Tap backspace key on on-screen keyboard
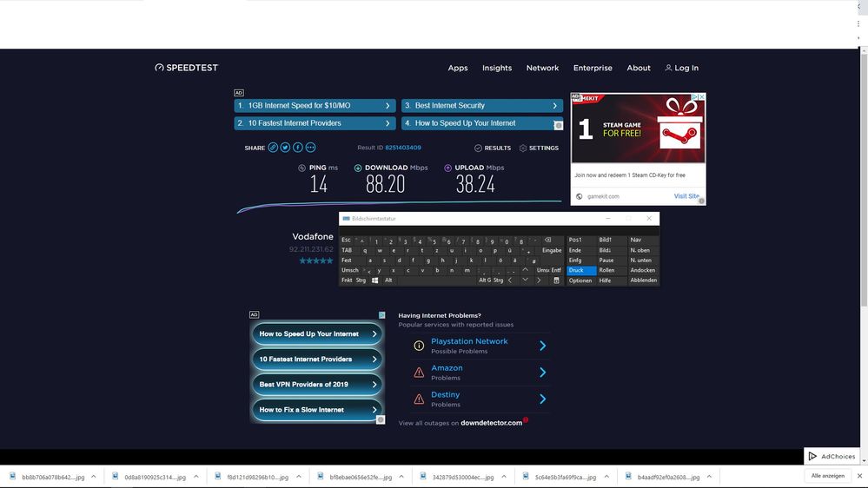 (547, 241)
